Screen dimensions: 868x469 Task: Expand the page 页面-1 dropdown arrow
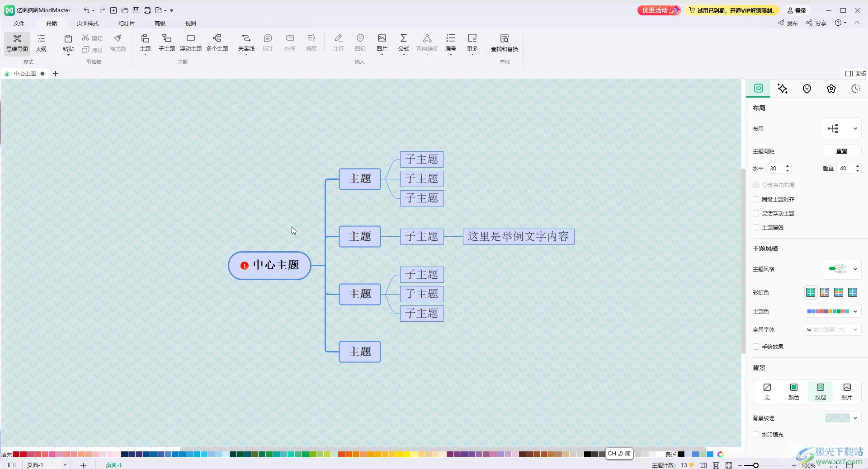pyautogui.click(x=65, y=465)
